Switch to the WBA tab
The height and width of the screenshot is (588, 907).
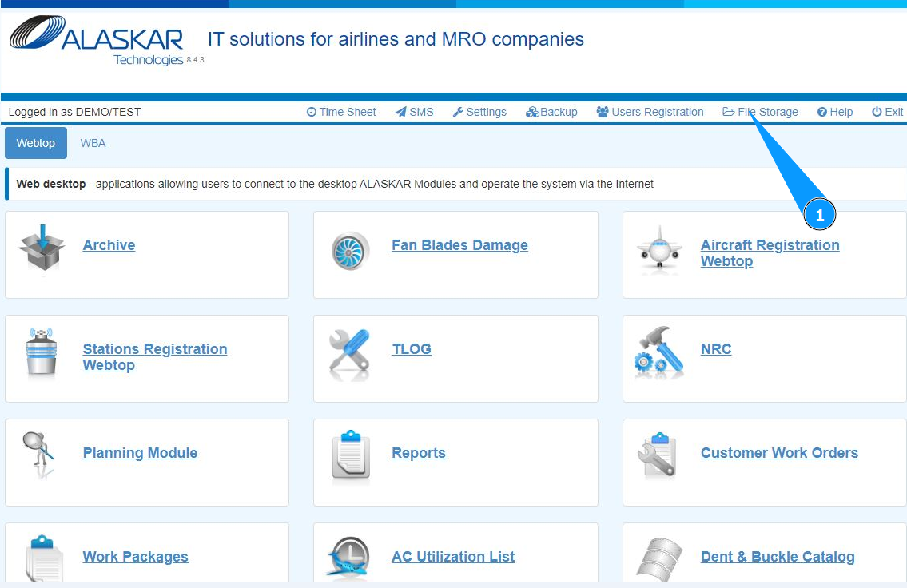93,143
